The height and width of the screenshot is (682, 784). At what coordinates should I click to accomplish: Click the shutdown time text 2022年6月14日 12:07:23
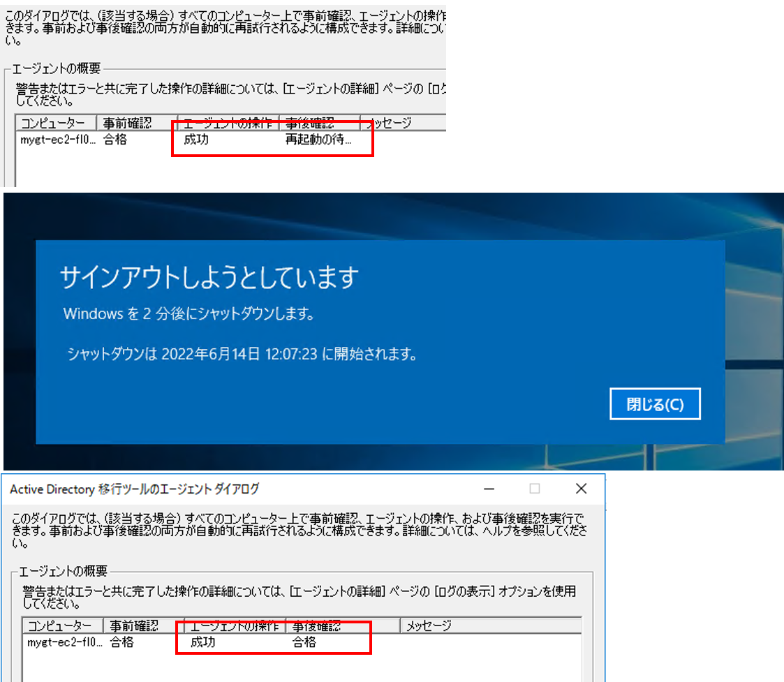click(239, 354)
